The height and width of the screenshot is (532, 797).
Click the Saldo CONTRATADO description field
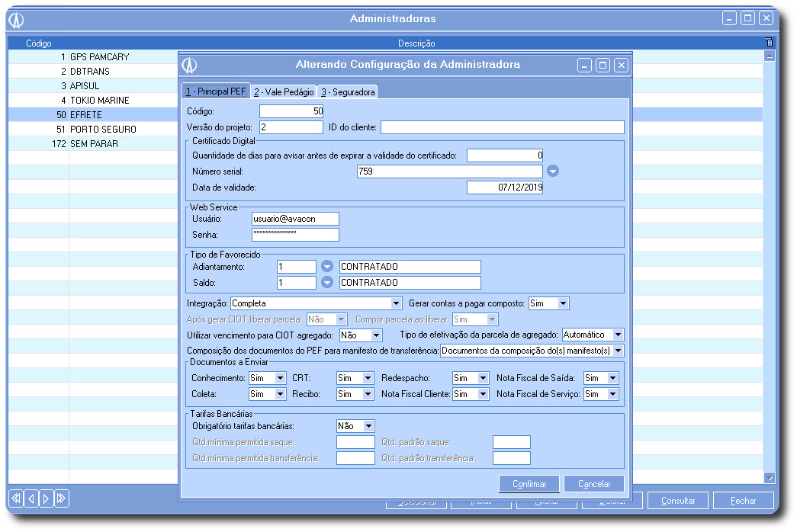coord(410,283)
